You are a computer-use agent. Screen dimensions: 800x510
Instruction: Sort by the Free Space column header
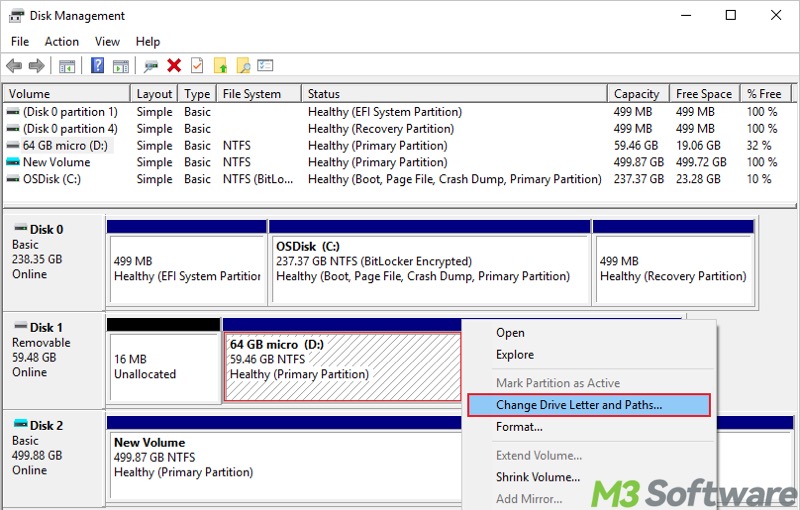[705, 94]
